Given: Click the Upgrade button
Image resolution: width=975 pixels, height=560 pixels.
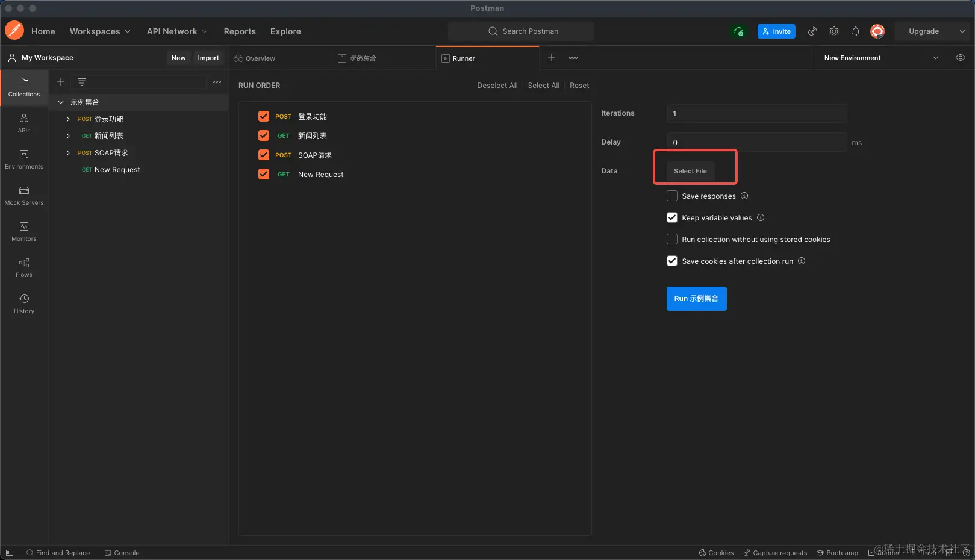Looking at the screenshot, I should tap(924, 31).
